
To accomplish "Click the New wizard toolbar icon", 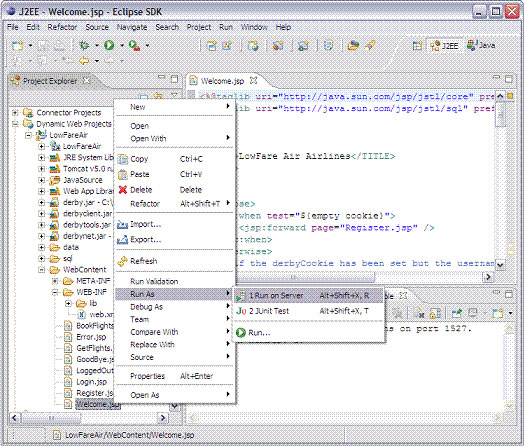I will (17, 45).
